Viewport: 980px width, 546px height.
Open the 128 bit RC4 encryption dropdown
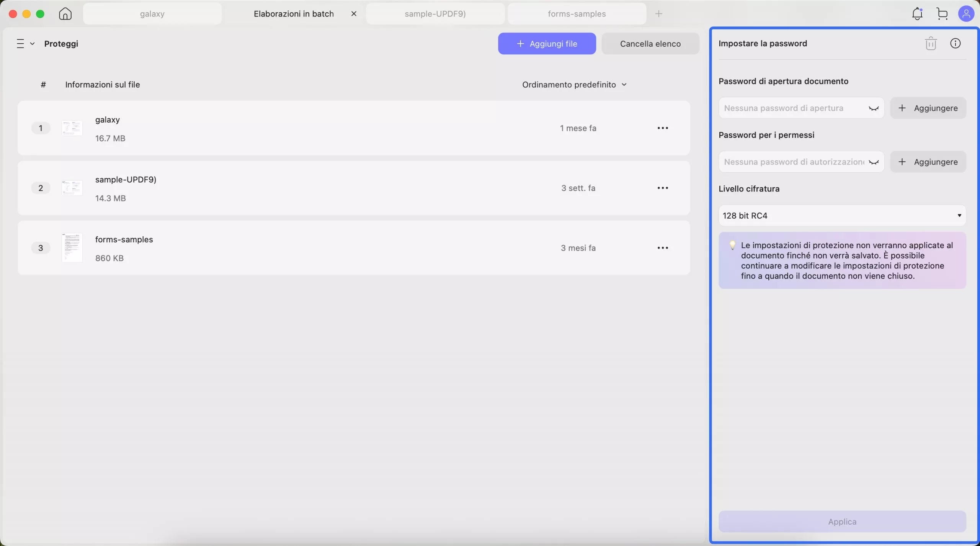pos(842,216)
